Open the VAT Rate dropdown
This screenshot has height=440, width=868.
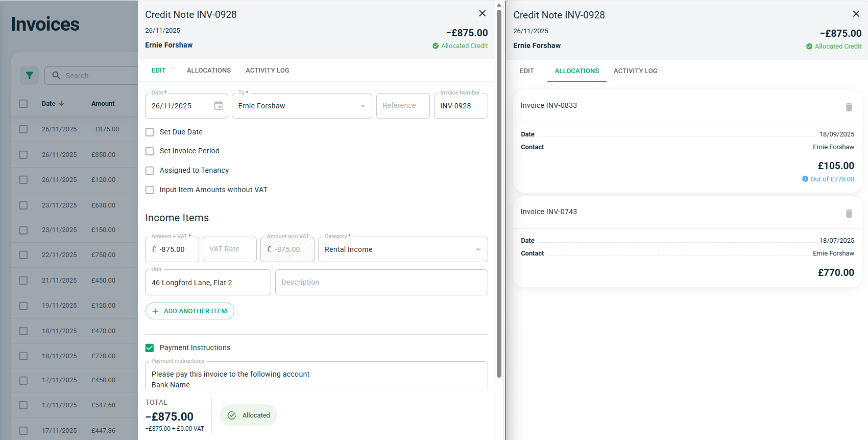pos(229,249)
